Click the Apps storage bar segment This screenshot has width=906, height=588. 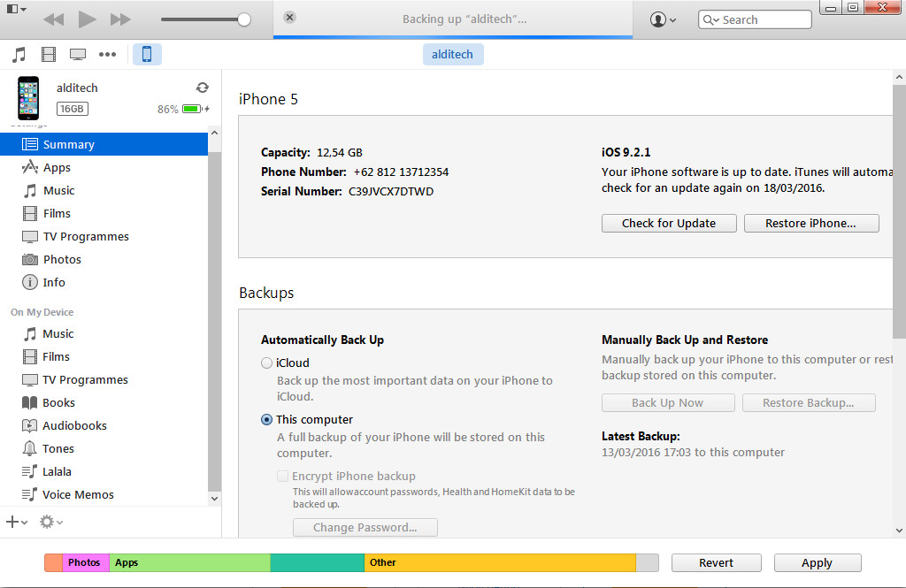point(190,562)
